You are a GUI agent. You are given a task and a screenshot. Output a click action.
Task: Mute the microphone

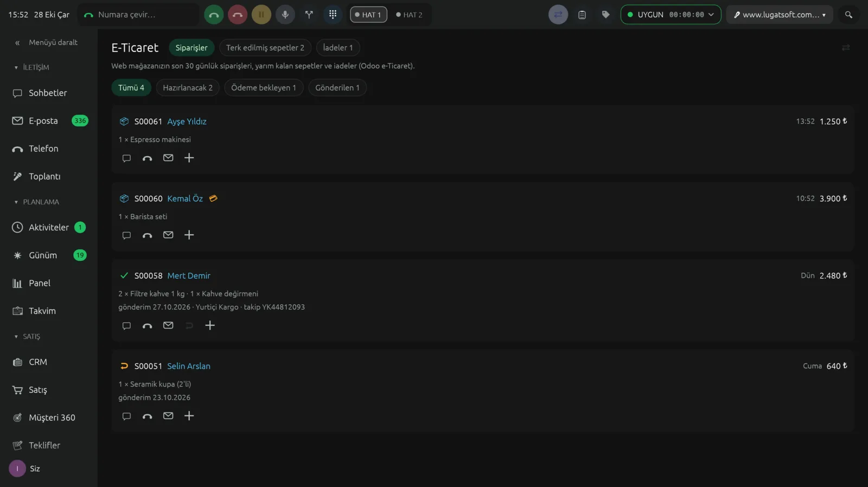(x=285, y=15)
